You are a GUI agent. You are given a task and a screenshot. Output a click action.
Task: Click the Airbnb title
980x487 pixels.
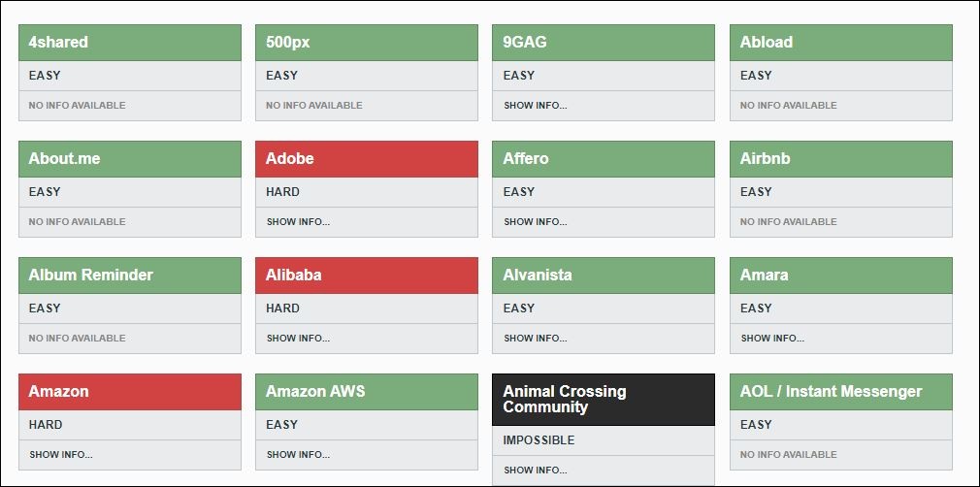tap(766, 159)
